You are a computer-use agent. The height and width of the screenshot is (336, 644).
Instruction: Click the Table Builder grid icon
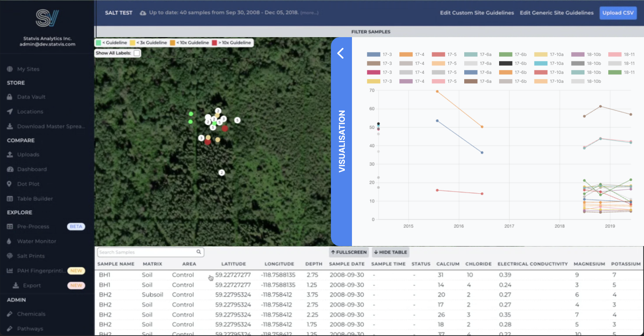(10, 199)
